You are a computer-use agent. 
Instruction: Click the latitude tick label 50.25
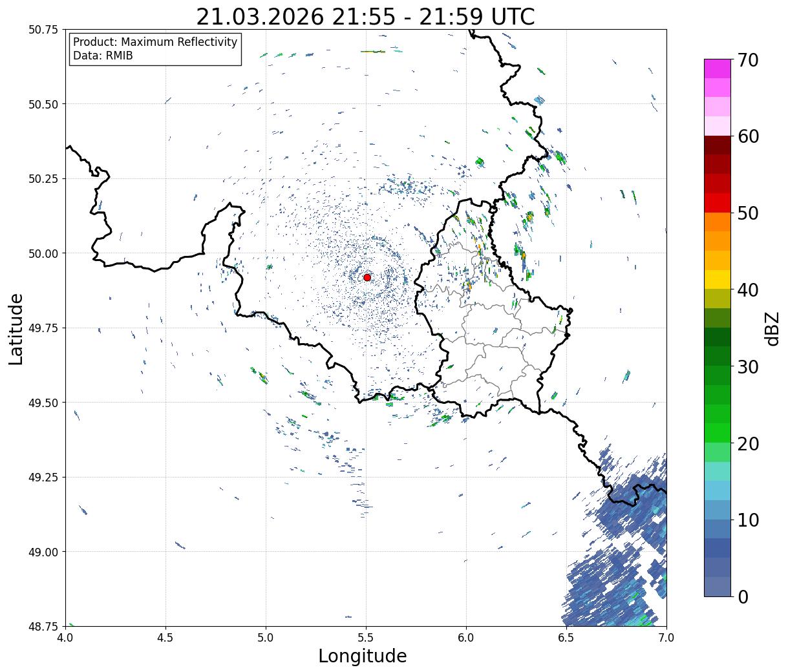pos(43,179)
